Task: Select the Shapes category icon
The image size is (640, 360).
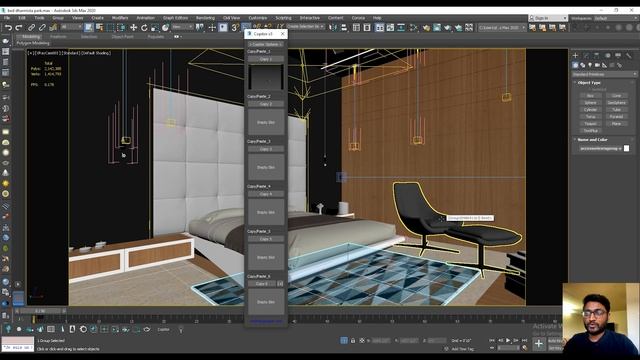Action: [x=582, y=65]
